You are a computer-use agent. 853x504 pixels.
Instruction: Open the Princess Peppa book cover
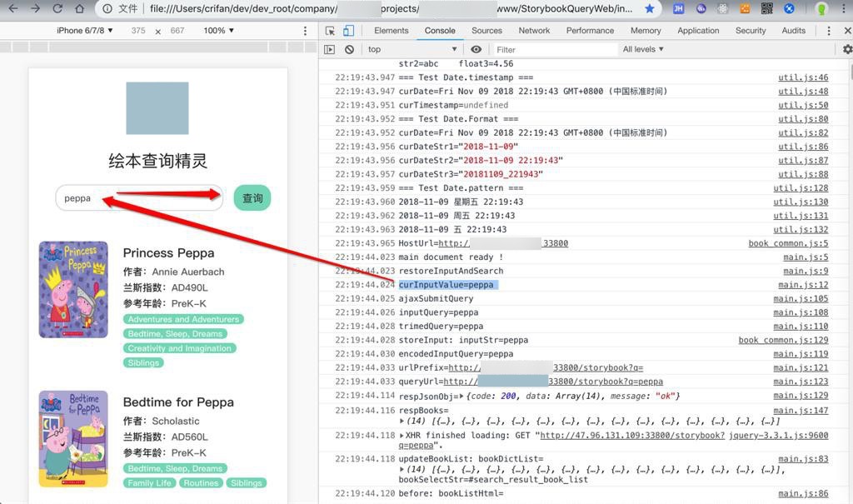click(x=73, y=290)
